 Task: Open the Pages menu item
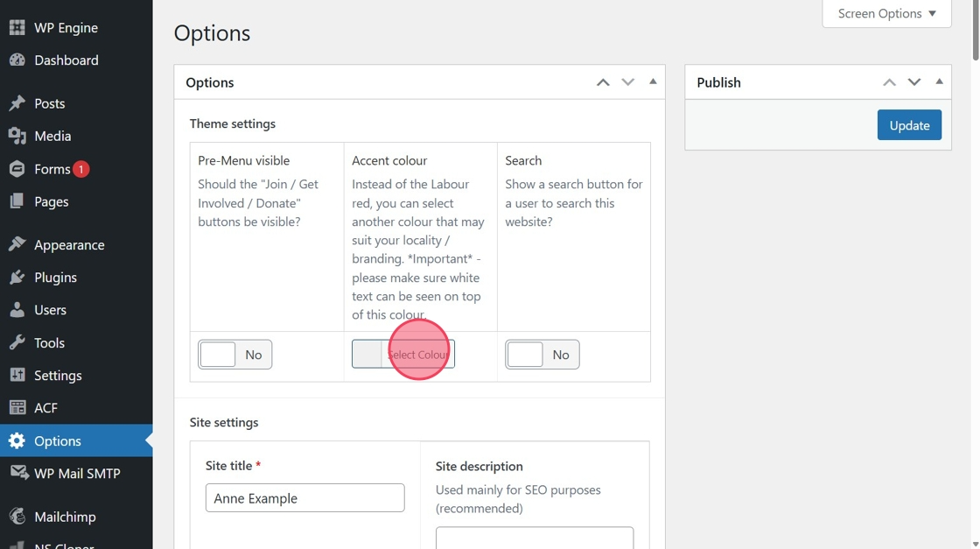(51, 201)
